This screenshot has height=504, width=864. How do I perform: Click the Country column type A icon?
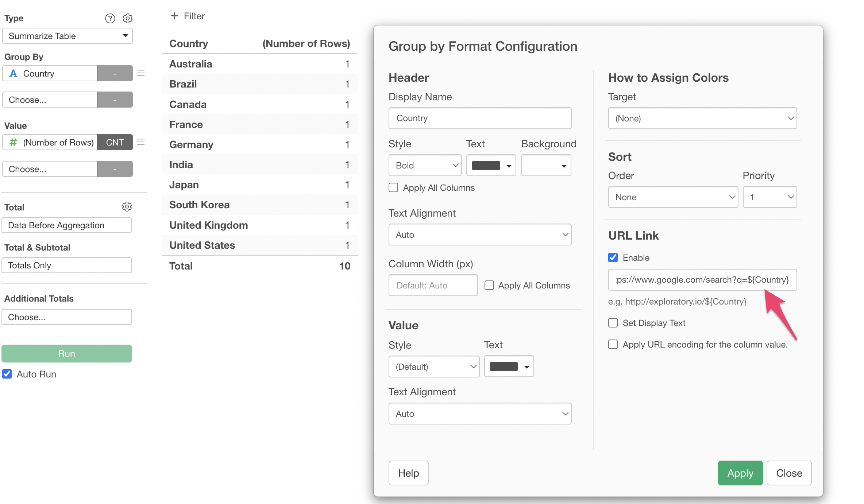[13, 74]
